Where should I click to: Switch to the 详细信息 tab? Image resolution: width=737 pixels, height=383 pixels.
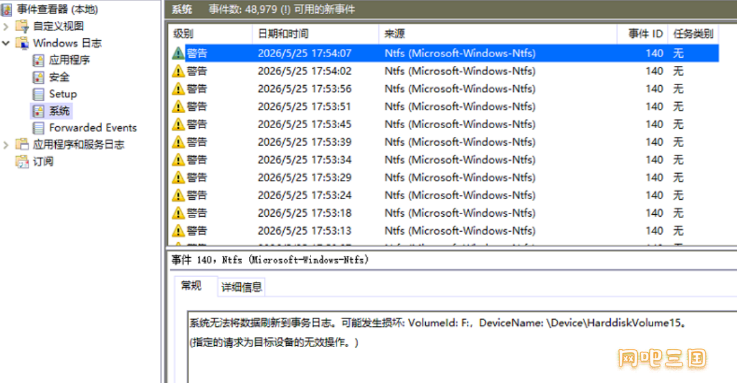pyautogui.click(x=242, y=287)
